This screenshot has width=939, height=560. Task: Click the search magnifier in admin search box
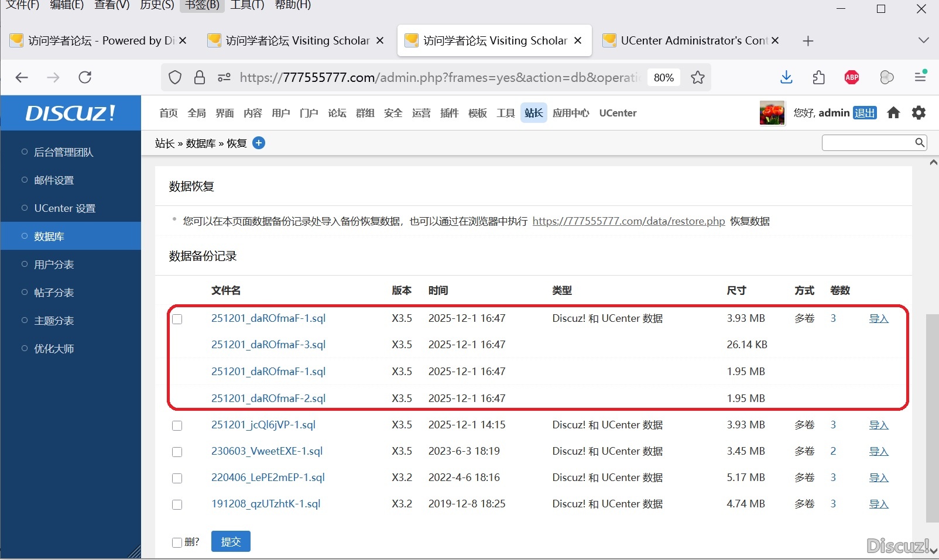pyautogui.click(x=920, y=142)
